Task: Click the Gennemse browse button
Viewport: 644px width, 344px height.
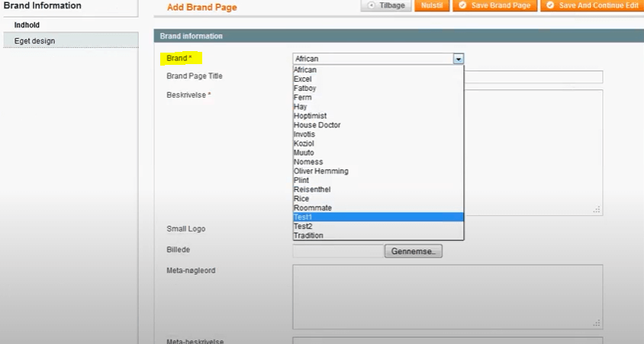Action: tap(413, 251)
